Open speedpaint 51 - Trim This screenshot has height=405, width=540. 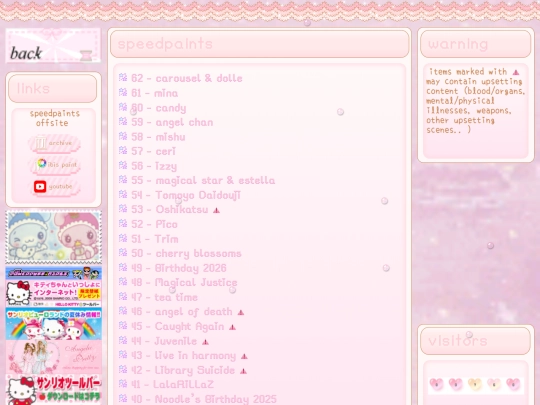(155, 239)
